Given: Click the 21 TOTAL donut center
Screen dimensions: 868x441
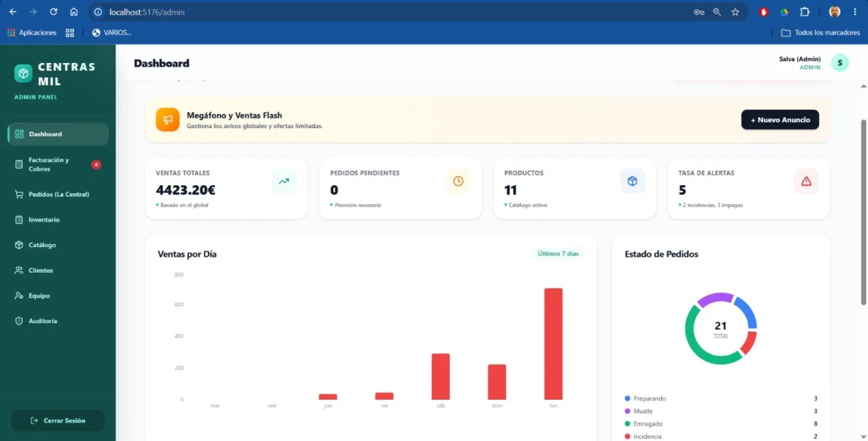Looking at the screenshot, I should 720,330.
